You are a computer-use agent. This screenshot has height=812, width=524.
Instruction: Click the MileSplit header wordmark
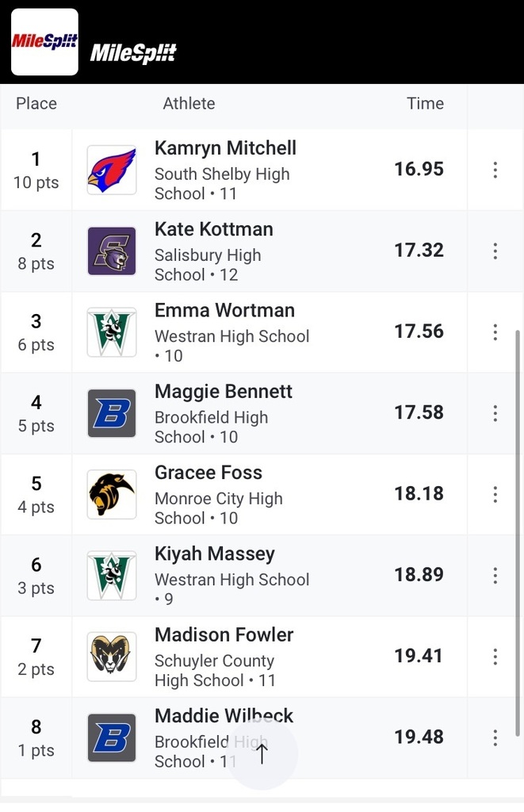134,53
